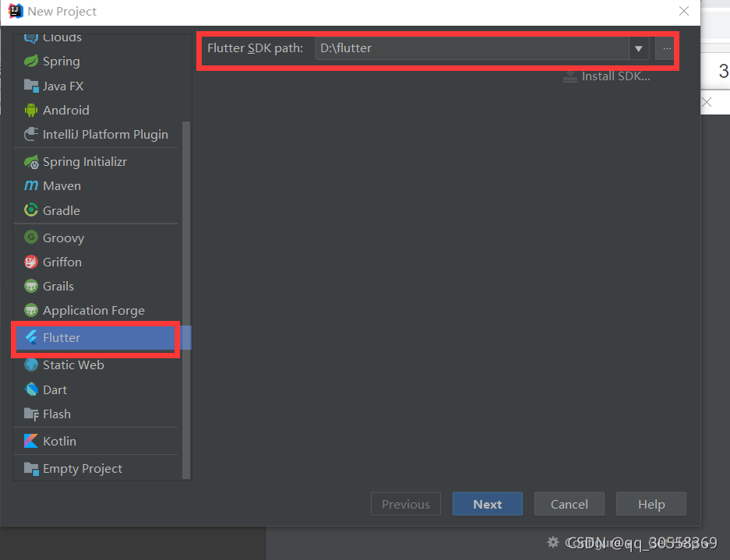Select Application Forge label
730x560 pixels.
[93, 311]
